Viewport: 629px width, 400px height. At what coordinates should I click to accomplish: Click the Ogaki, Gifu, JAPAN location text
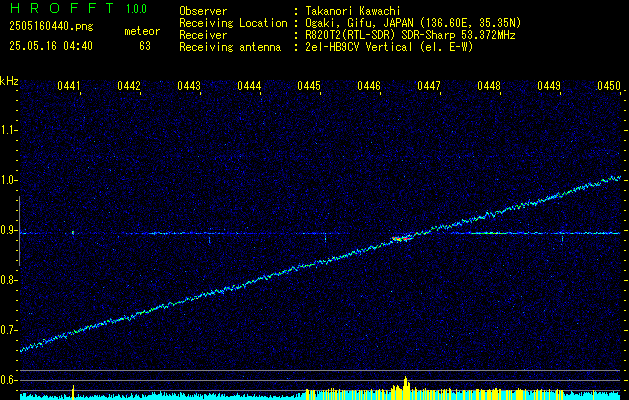[413, 23]
